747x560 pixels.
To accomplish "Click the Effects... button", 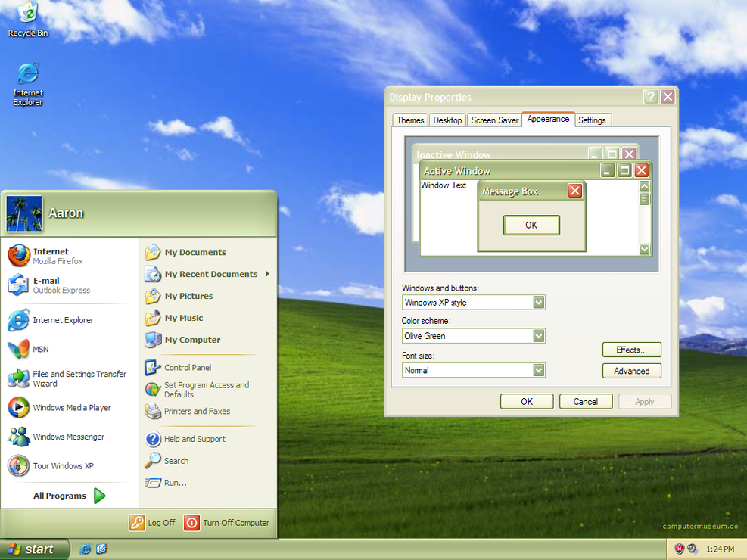I will tap(631, 350).
